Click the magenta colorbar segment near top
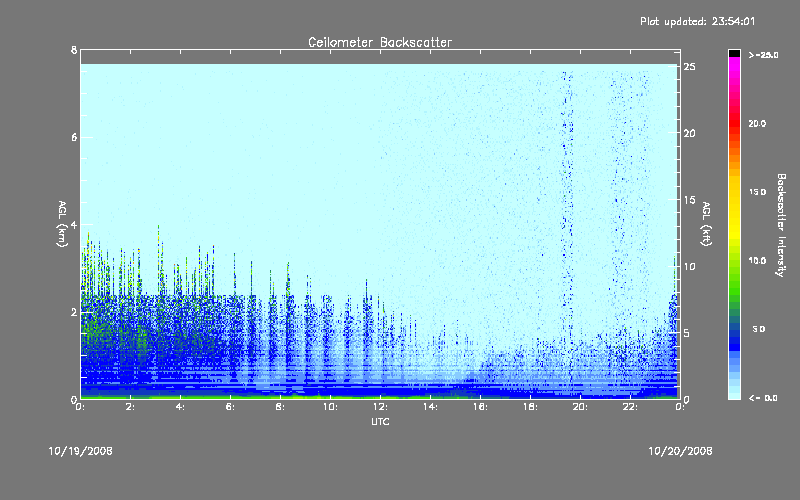This screenshot has width=800, height=500. [x=734, y=66]
